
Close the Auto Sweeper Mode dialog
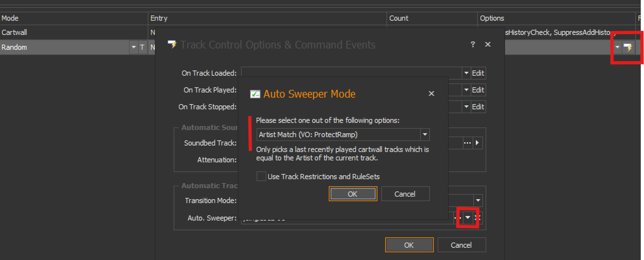pyautogui.click(x=431, y=93)
